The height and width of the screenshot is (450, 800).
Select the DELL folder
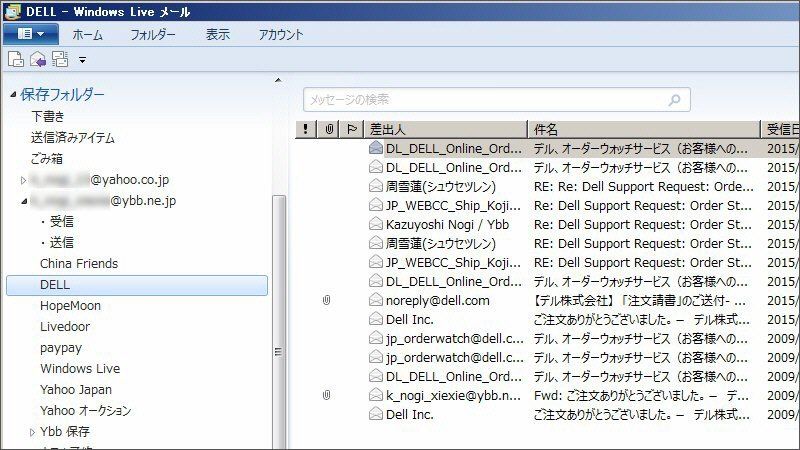tap(137, 285)
